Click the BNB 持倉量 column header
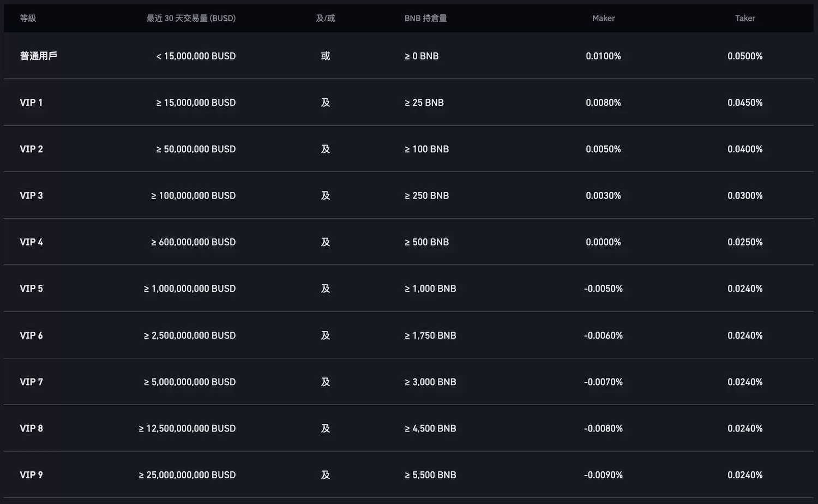Image resolution: width=818 pixels, height=504 pixels. click(425, 18)
